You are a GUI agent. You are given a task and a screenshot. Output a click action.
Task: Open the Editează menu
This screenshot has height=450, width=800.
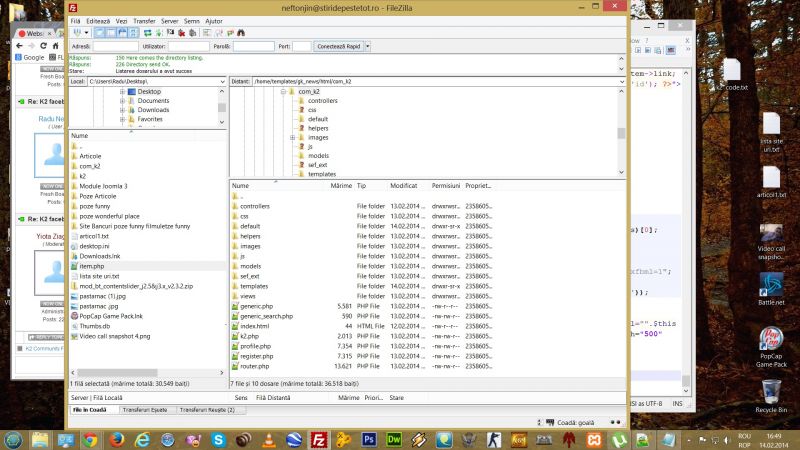pos(98,21)
